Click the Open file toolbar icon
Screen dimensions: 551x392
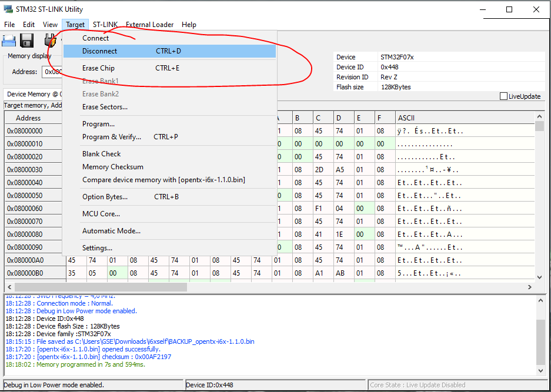point(8,41)
